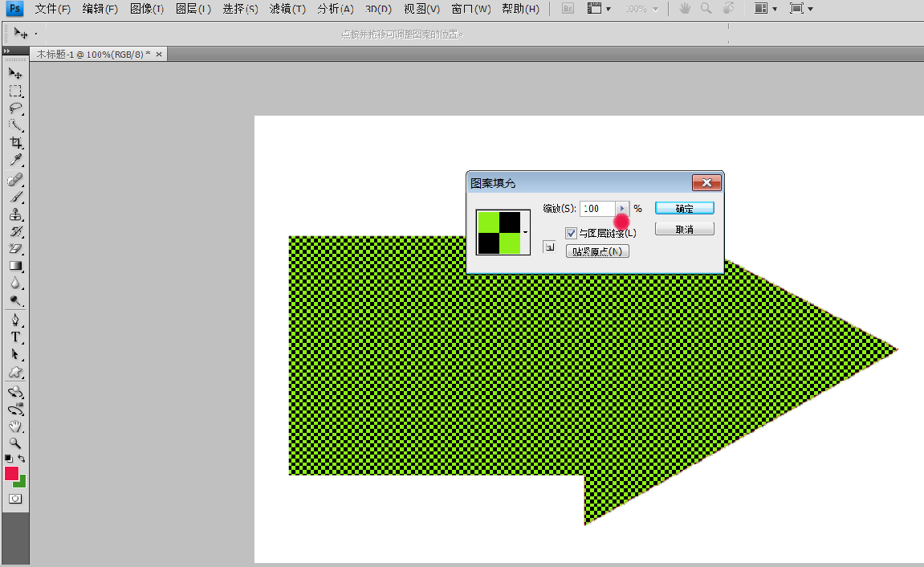Toggle Quick Mask mode
This screenshot has height=567, width=924.
pyautogui.click(x=15, y=499)
